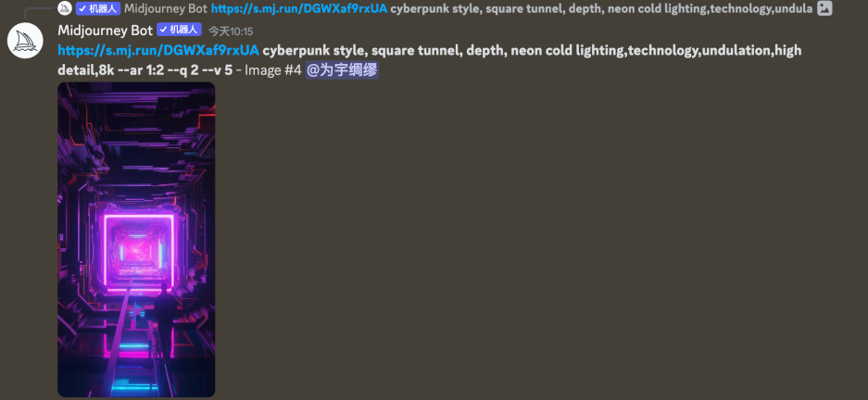Jump to original via reply preview prompt text
The image size is (868, 400).
pyautogui.click(x=601, y=8)
